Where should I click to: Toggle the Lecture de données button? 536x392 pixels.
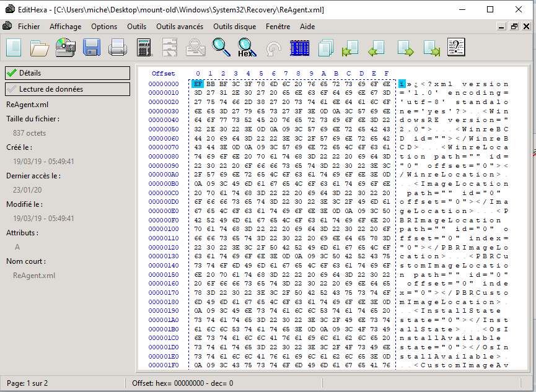(x=68, y=89)
